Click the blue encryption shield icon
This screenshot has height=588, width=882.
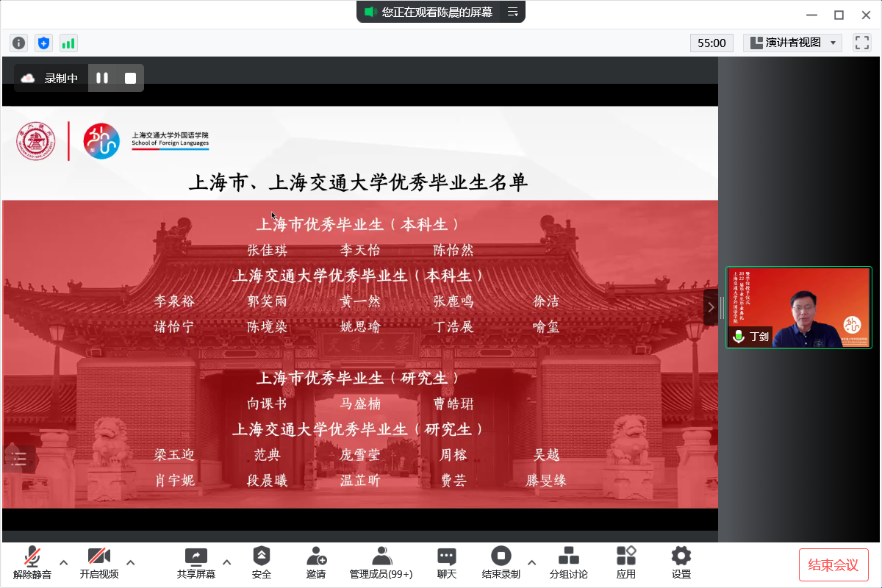(x=43, y=43)
